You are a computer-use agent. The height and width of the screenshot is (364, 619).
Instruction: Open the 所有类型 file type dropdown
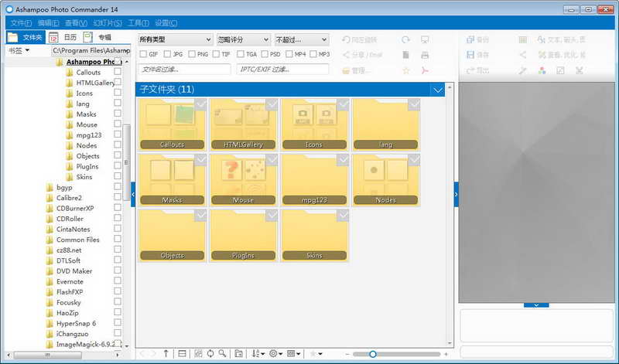coord(176,39)
